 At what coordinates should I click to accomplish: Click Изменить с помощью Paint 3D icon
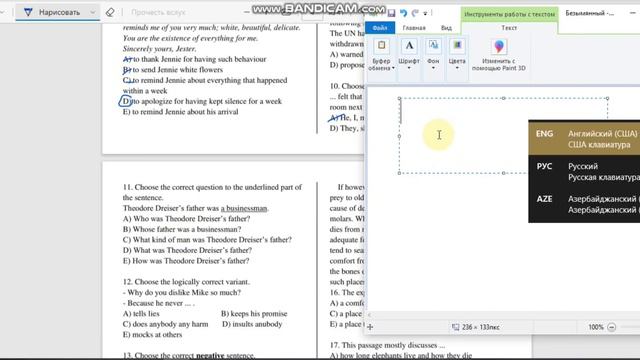(499, 47)
